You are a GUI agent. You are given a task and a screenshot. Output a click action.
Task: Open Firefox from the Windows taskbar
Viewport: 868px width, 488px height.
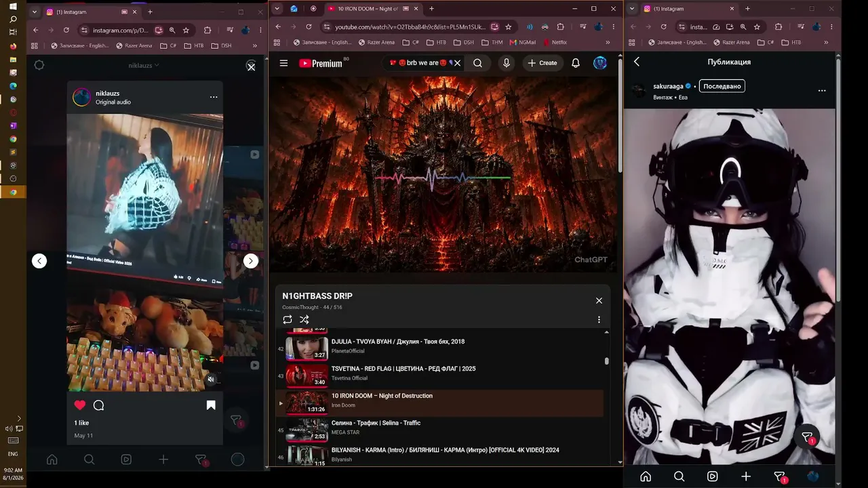[13, 46]
